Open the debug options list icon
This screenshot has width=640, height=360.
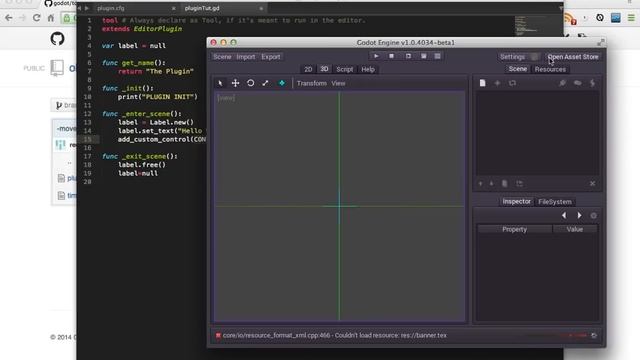(438, 56)
